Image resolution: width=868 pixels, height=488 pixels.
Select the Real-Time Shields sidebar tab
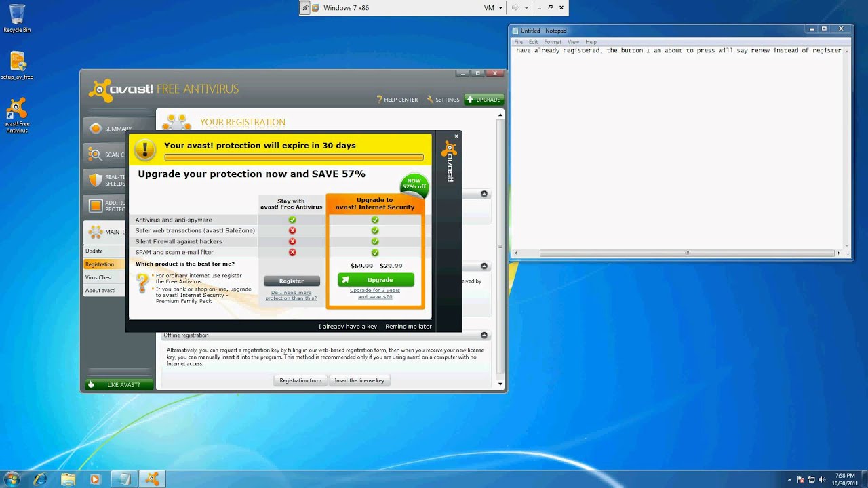105,180
